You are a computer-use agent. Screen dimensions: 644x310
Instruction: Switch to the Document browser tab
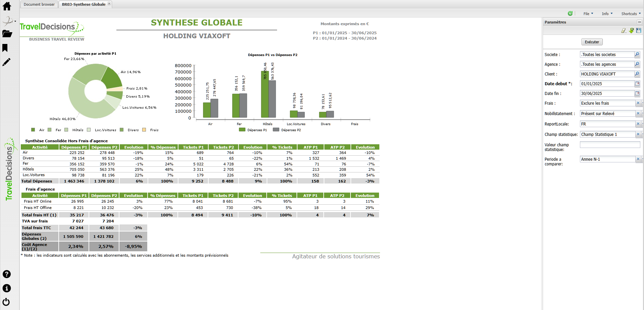tap(39, 4)
